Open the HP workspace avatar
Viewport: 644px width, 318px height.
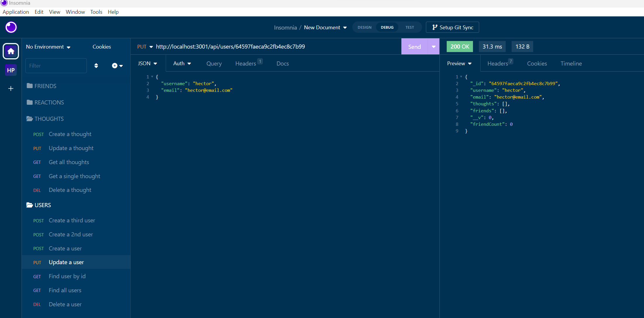[11, 70]
